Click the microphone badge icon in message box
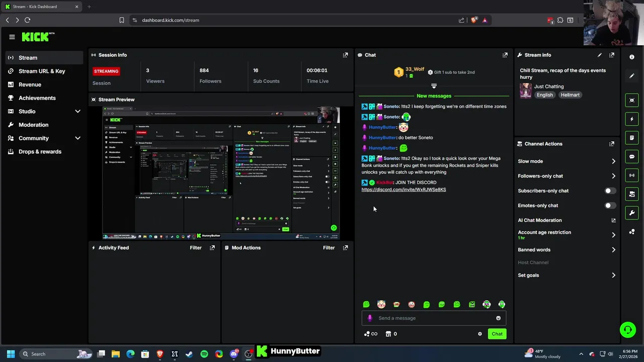The image size is (644, 362). (370, 318)
